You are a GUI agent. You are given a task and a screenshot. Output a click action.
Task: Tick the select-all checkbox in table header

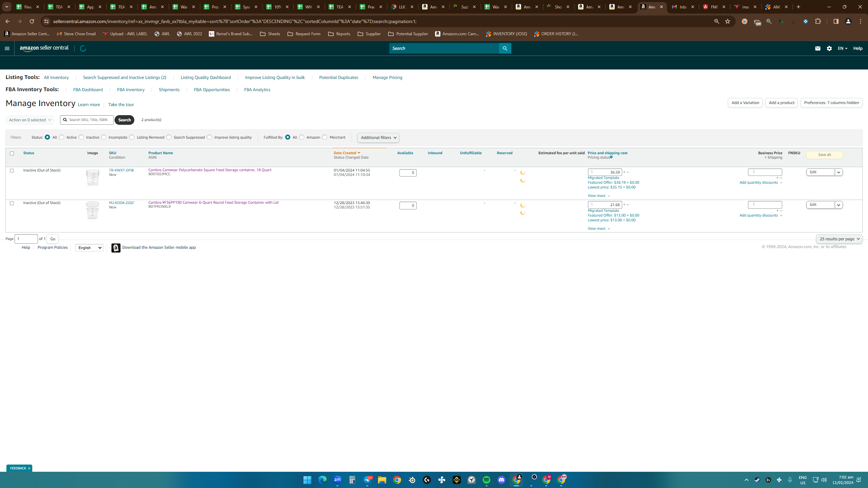click(x=12, y=154)
